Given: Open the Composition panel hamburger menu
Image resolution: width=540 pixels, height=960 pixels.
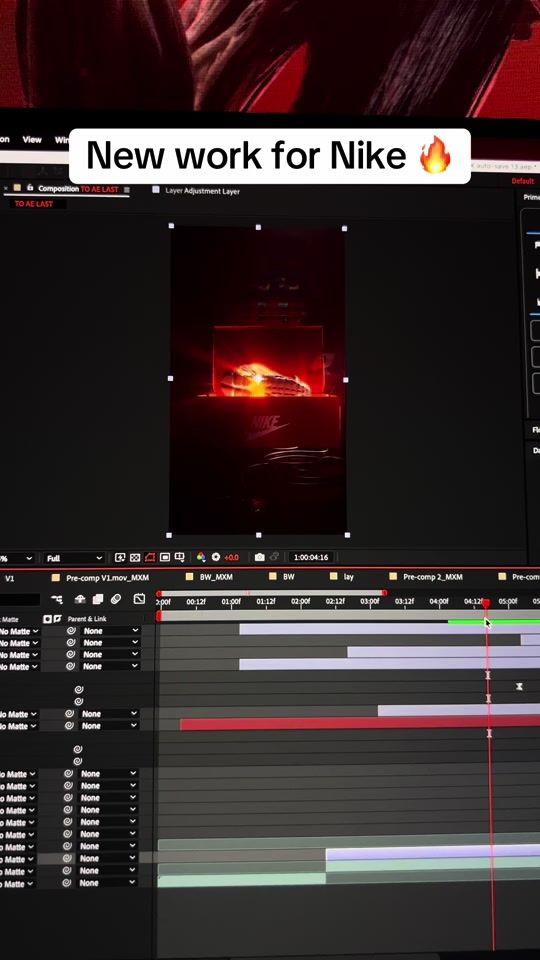Looking at the screenshot, I should [127, 190].
